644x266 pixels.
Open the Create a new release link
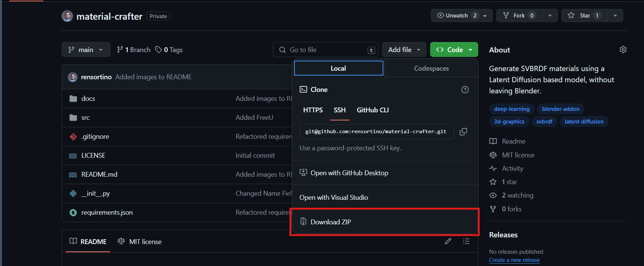[x=514, y=260]
